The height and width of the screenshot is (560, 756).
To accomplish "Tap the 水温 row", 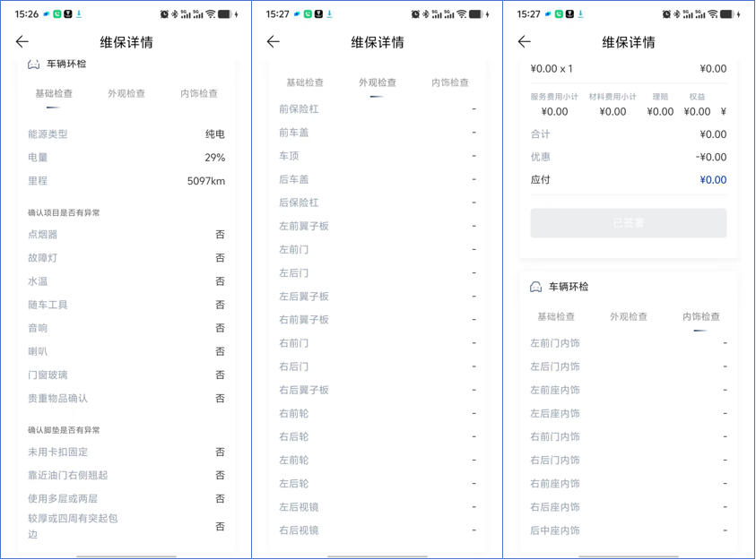I will click(126, 281).
